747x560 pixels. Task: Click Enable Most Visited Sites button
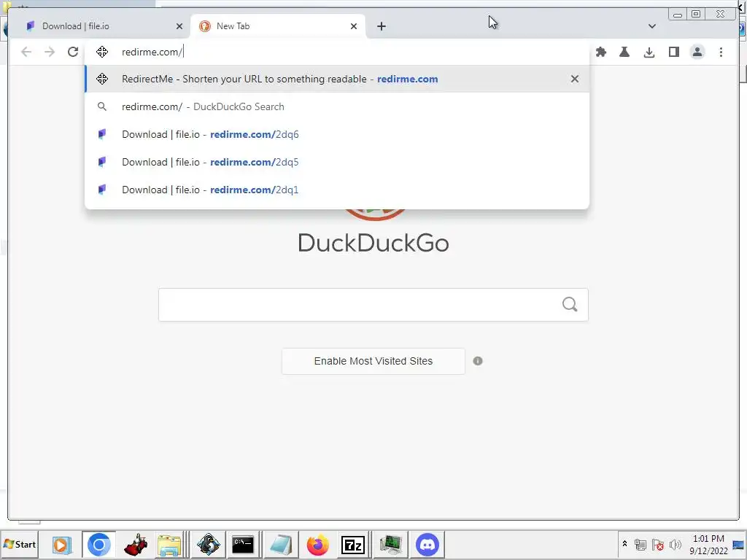[373, 361]
